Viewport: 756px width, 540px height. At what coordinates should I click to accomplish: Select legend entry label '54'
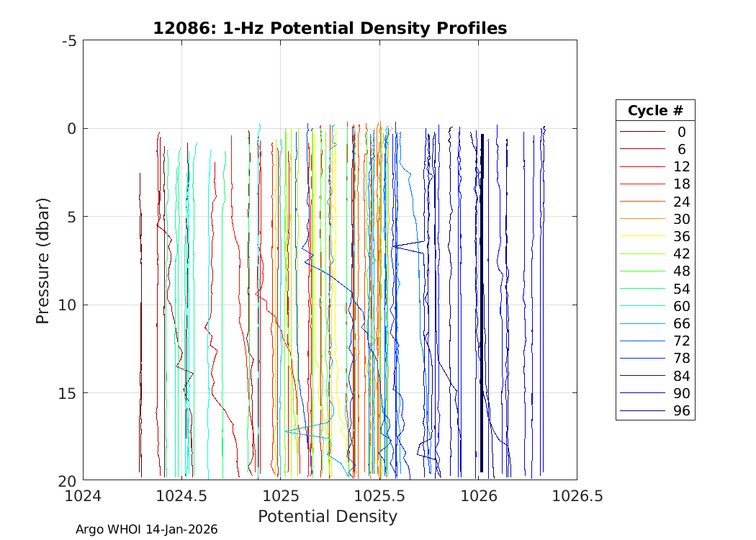tap(681, 289)
